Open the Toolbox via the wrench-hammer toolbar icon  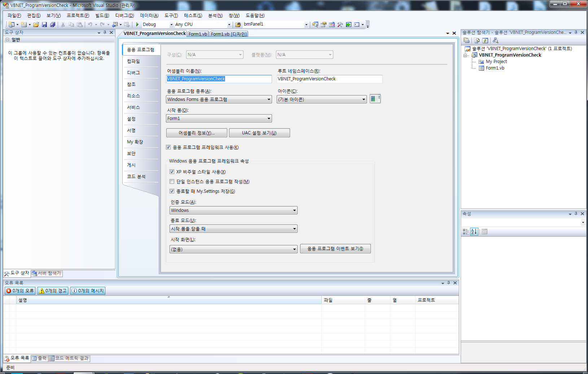point(340,25)
